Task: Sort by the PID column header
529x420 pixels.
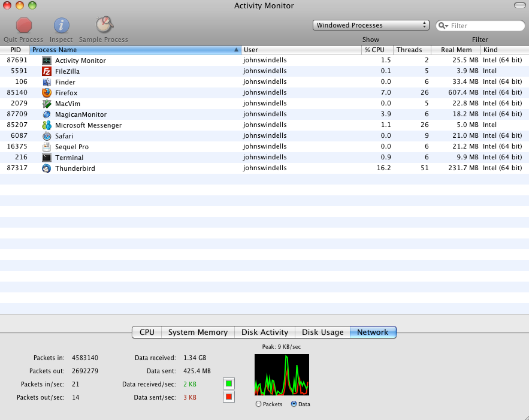Action: coord(15,50)
